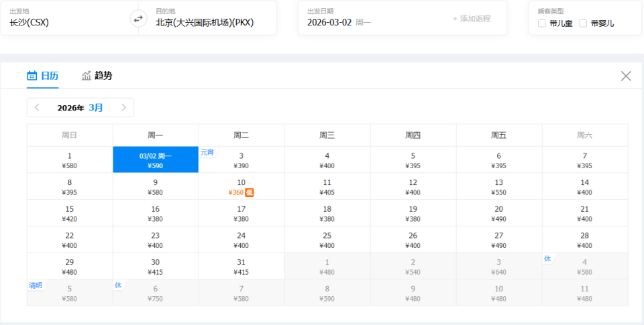Close the calendar panel with X
This screenshot has height=325, width=644.
[x=625, y=76]
